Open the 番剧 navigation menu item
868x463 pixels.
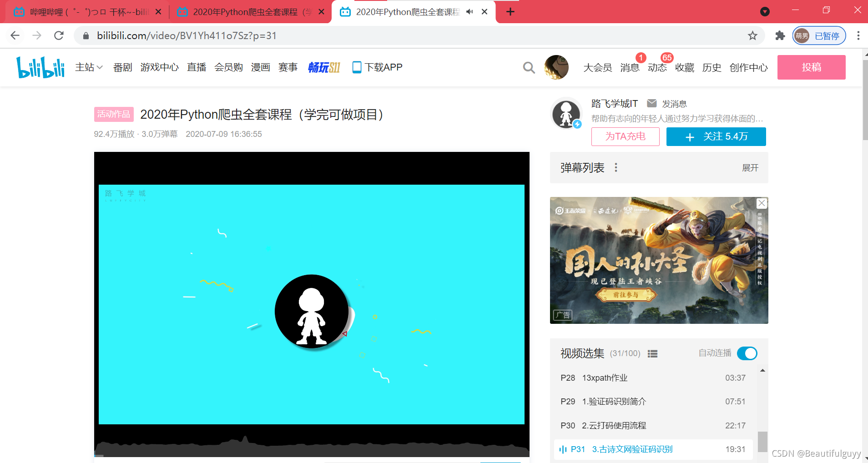(x=122, y=67)
